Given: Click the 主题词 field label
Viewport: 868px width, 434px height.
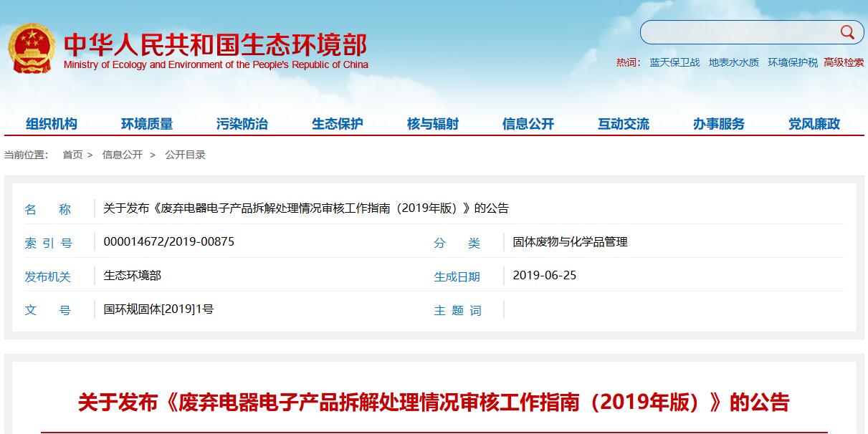Looking at the screenshot, I should 457,311.
